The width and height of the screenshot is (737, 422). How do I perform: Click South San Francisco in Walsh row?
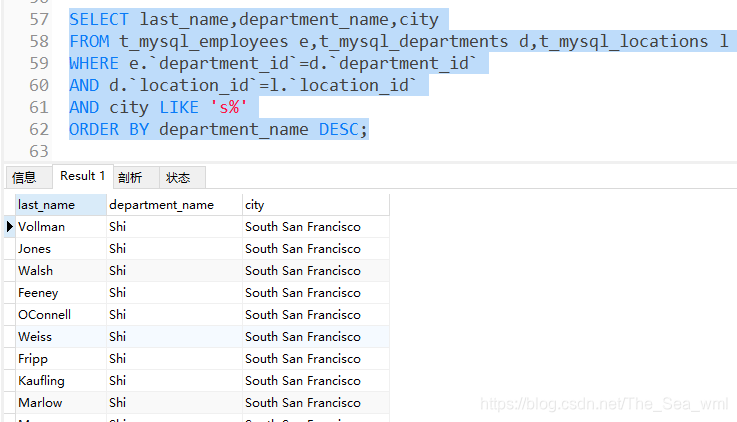(316, 271)
